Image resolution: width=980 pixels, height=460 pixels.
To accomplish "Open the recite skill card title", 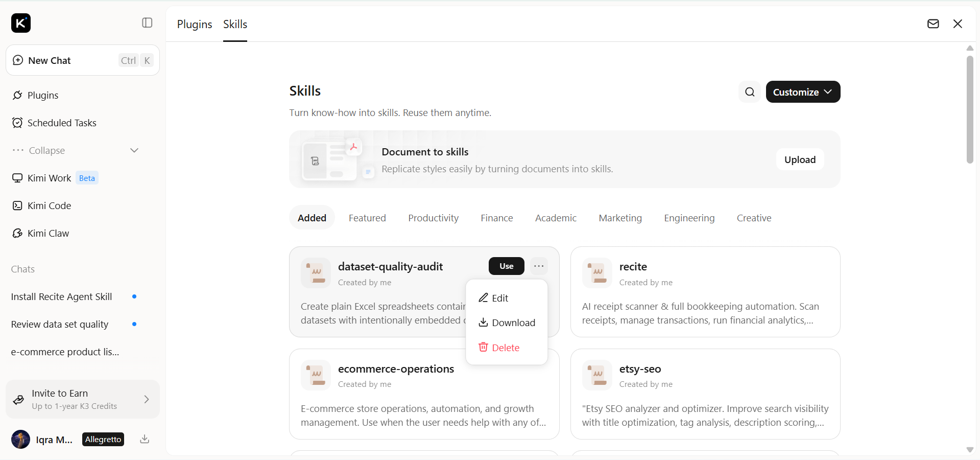I will [x=633, y=266].
